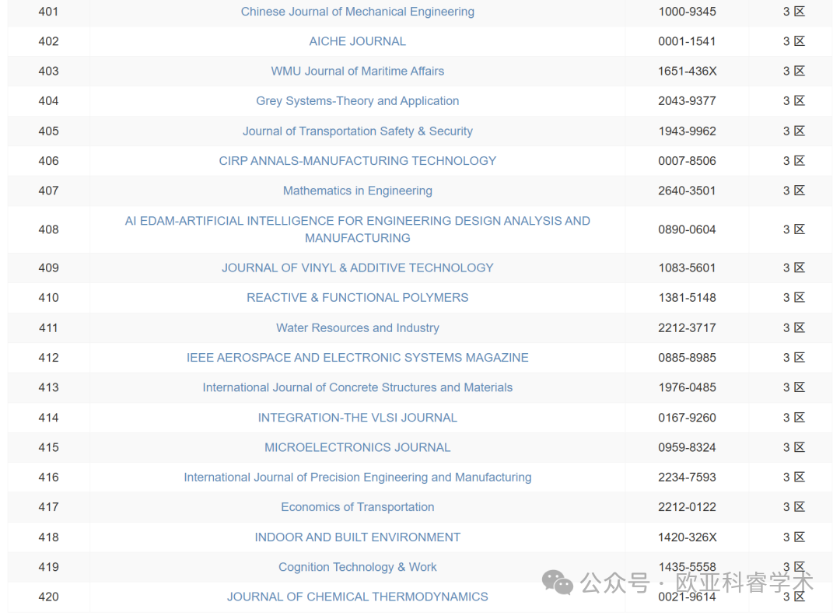Select ISSN 1000-9345 cell

coord(687,12)
